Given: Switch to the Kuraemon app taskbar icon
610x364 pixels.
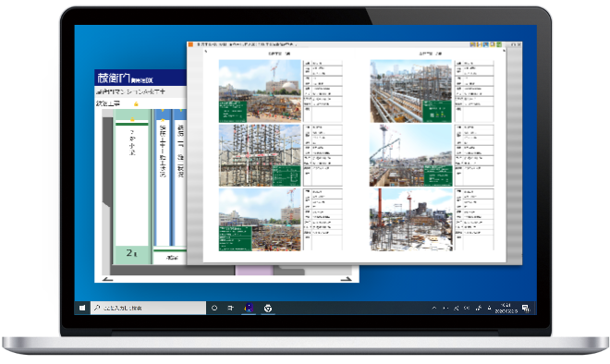Looking at the screenshot, I should tap(249, 308).
